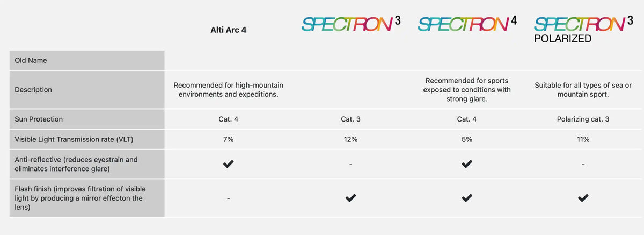The width and height of the screenshot is (644, 235).
Task: Click Spectron 4 anti-reflective checkmark
Action: click(467, 164)
